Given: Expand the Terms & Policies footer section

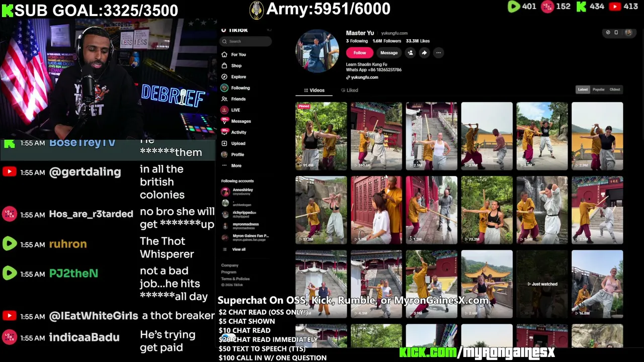Looking at the screenshot, I should point(235,279).
